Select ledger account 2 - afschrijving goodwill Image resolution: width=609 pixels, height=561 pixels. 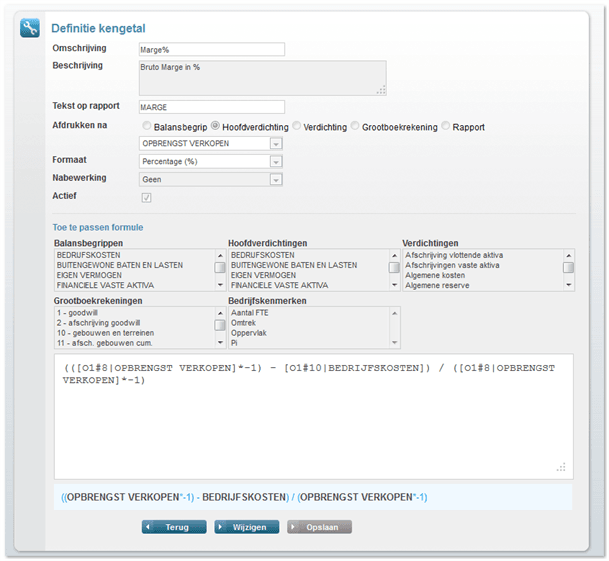(x=99, y=323)
